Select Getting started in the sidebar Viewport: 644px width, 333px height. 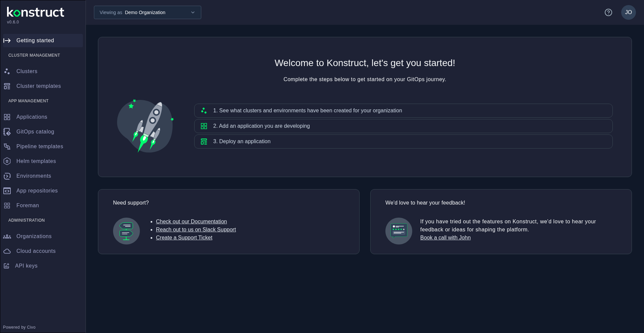click(43, 41)
